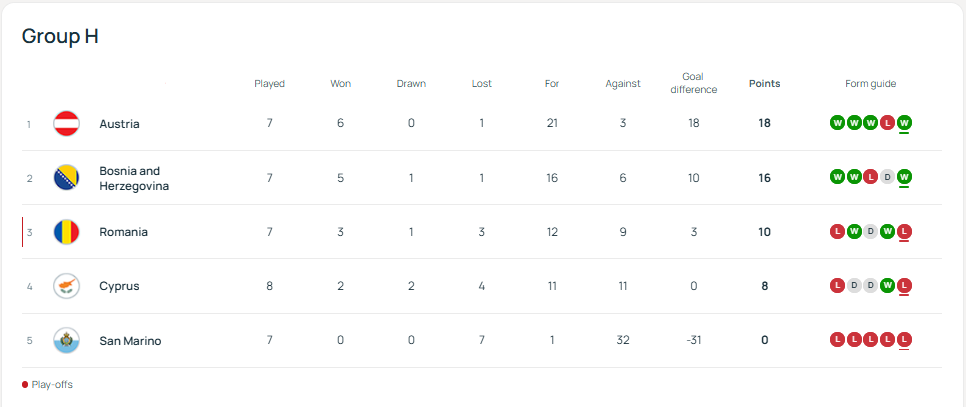Click the Romania flag icon

(67, 232)
